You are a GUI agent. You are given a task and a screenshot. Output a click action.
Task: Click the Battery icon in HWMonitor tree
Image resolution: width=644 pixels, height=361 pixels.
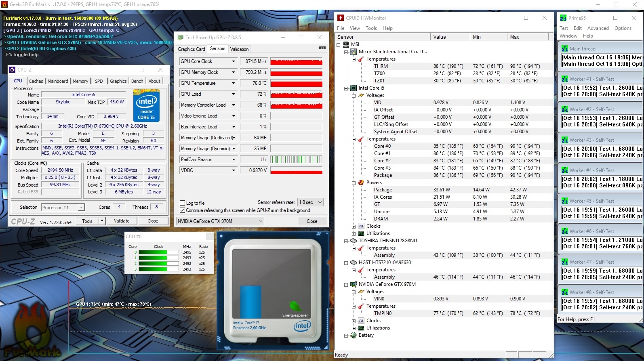coord(354,335)
